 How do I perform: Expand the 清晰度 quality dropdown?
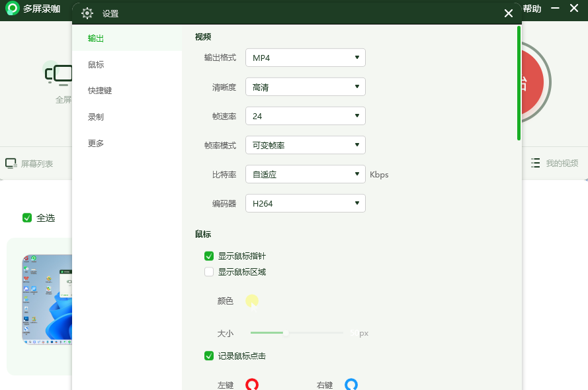coord(305,87)
